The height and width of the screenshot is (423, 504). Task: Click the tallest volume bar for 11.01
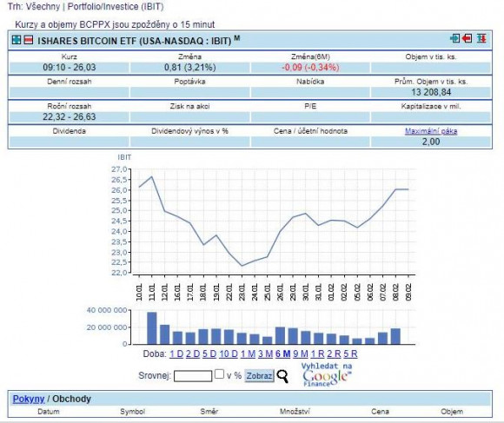[x=152, y=328]
